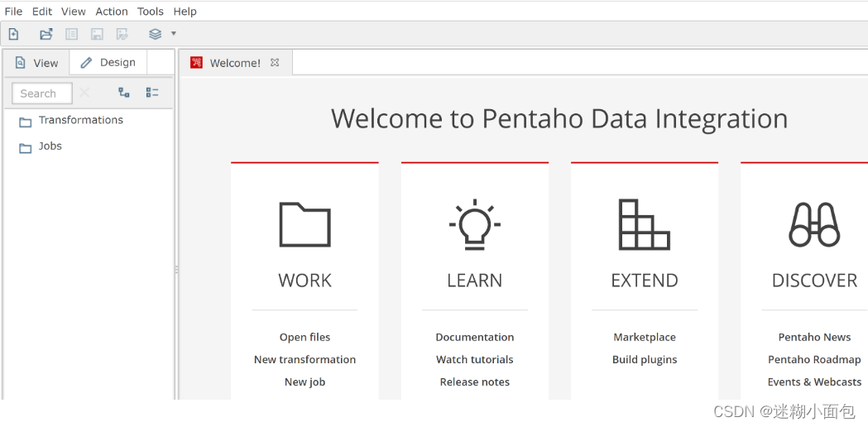
Task: Open the Help menu
Action: [x=185, y=11]
